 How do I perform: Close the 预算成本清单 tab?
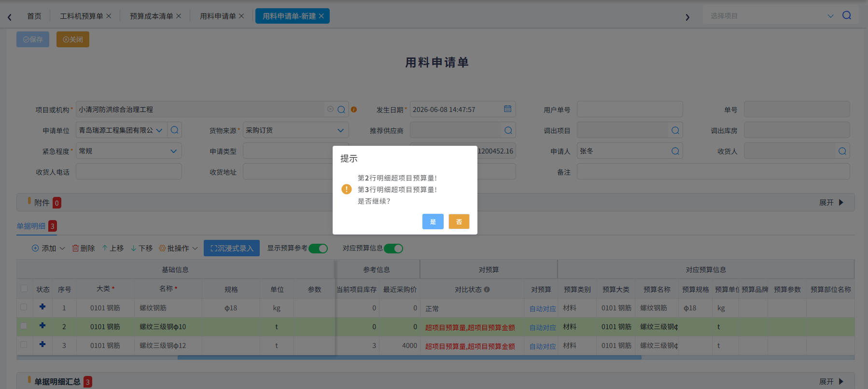coord(179,16)
